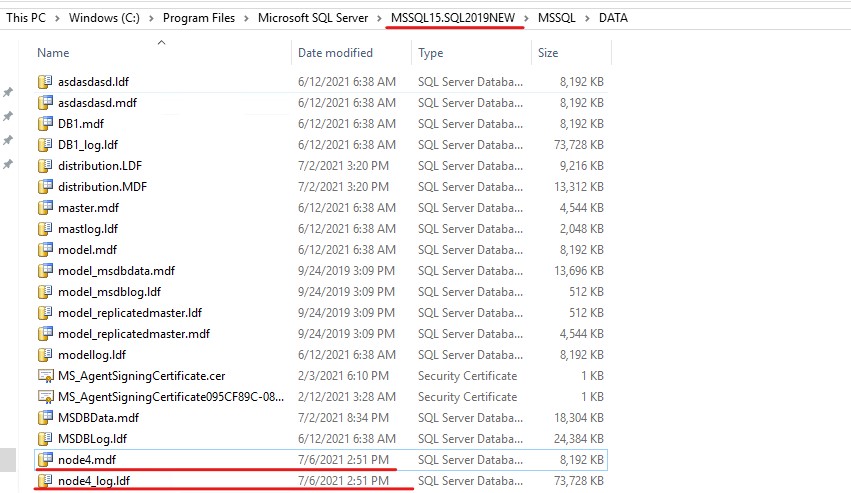Click the DB1_log.ldf file icon
Viewport: 851px width, 493px height.
point(45,145)
